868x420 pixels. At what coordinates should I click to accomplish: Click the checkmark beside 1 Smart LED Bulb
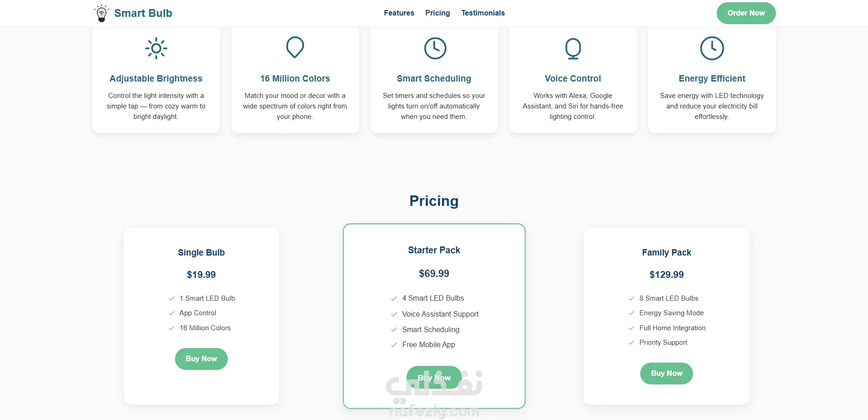click(172, 299)
